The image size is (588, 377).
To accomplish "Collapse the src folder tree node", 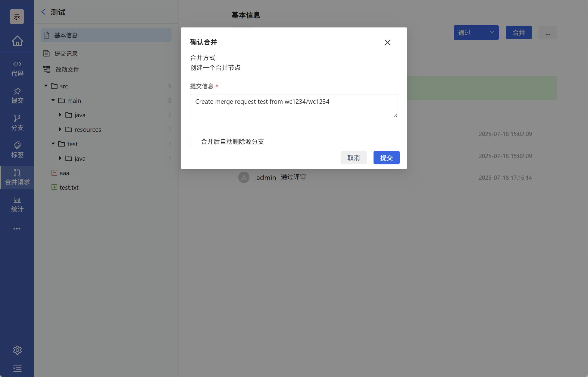I will tap(46, 86).
